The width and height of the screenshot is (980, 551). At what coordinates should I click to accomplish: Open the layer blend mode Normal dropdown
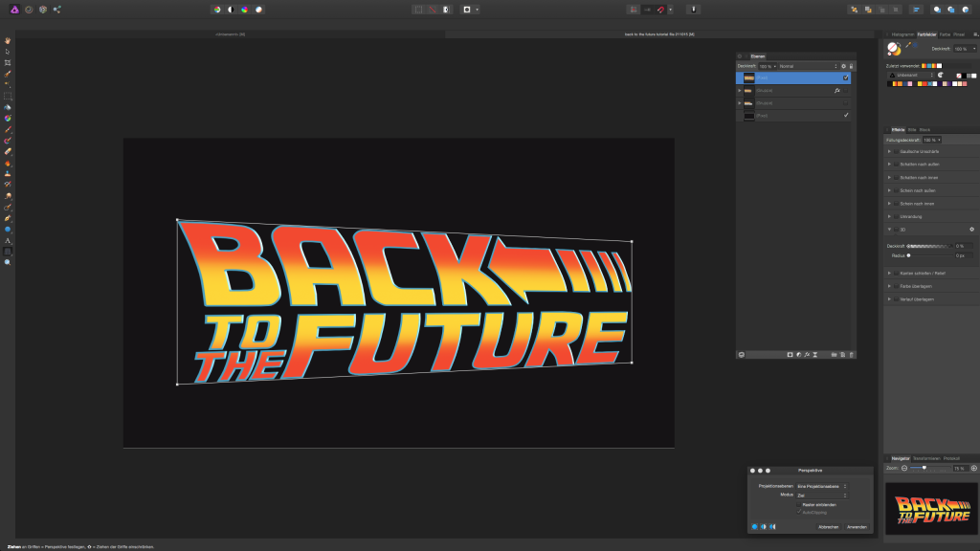pyautogui.click(x=808, y=66)
